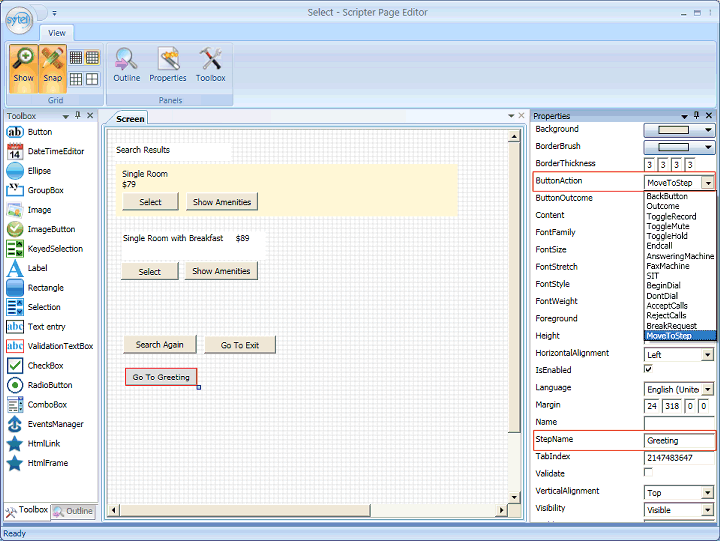720x541 pixels.
Task: Open the Outline panel from the ribbon
Action: click(126, 65)
